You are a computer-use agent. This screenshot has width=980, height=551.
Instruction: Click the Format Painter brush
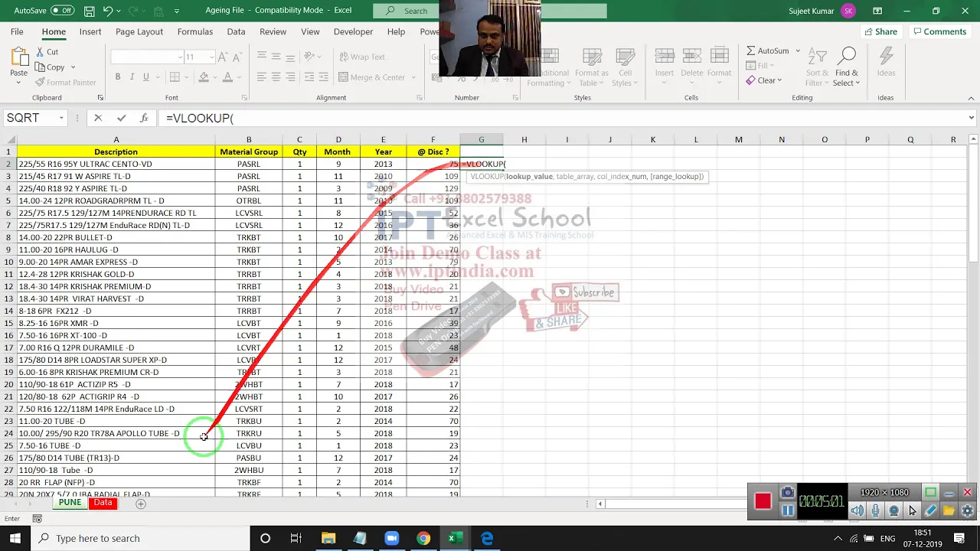click(x=66, y=83)
